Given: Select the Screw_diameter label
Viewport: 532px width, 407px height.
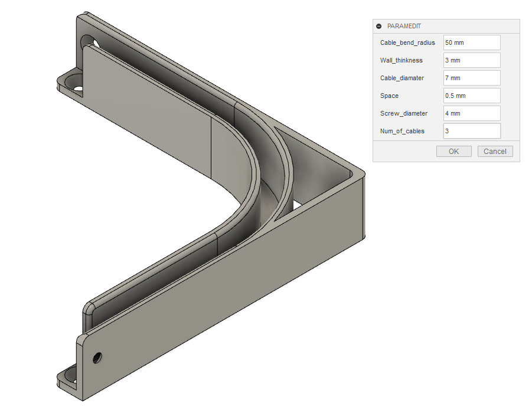Looking at the screenshot, I should coord(404,113).
